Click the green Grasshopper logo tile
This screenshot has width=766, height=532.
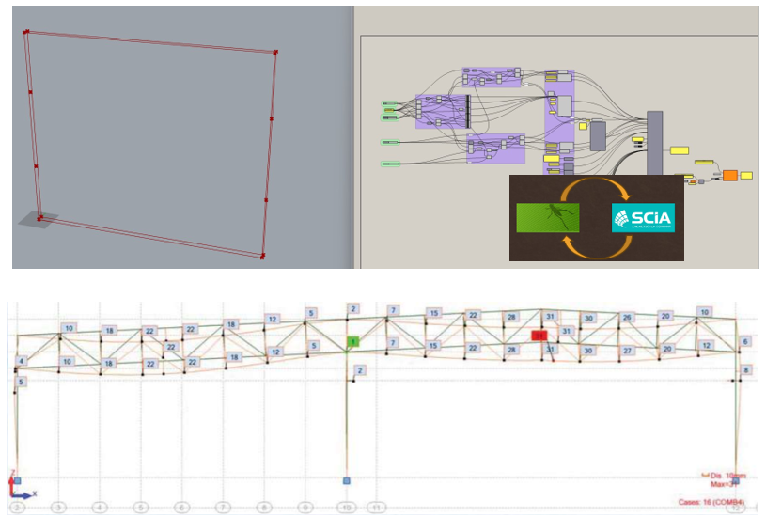(x=548, y=218)
